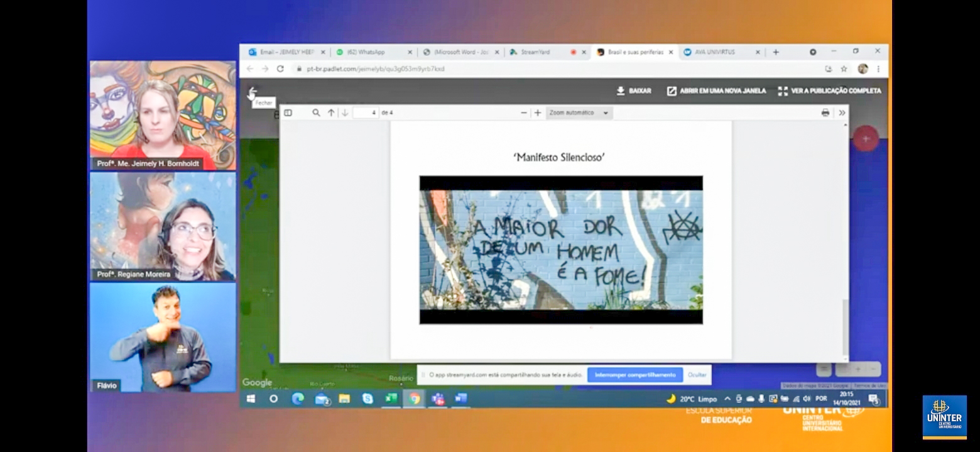The height and width of the screenshot is (452, 980).
Task: Open the Zoom automático dropdown
Action: click(x=579, y=113)
